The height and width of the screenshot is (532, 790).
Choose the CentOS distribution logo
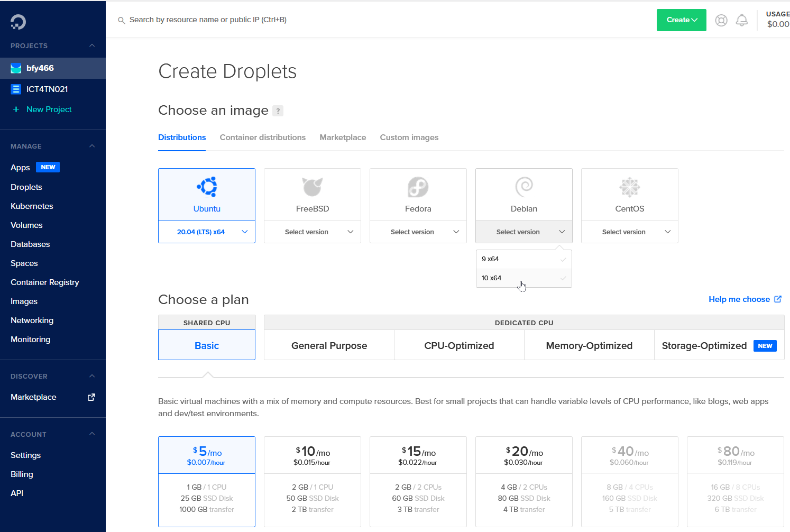coord(629,187)
